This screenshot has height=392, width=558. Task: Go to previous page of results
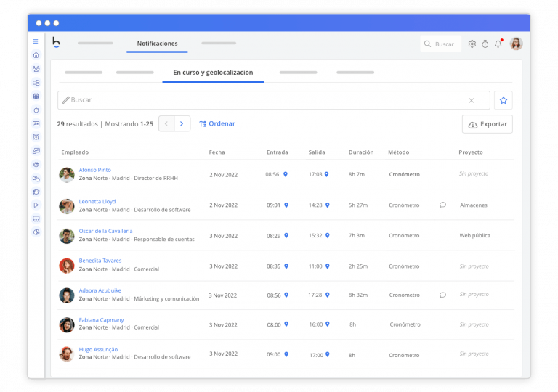(166, 123)
